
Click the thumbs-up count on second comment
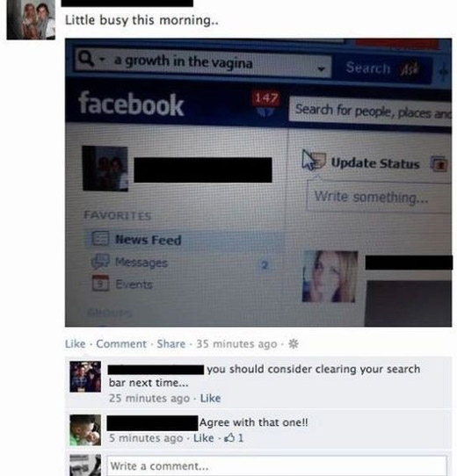click(x=234, y=437)
